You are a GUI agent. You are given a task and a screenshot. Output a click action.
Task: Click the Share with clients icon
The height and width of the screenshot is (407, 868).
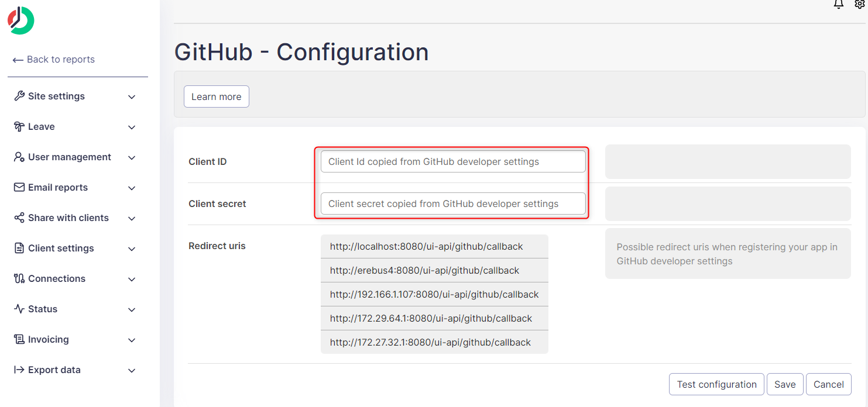pos(19,218)
